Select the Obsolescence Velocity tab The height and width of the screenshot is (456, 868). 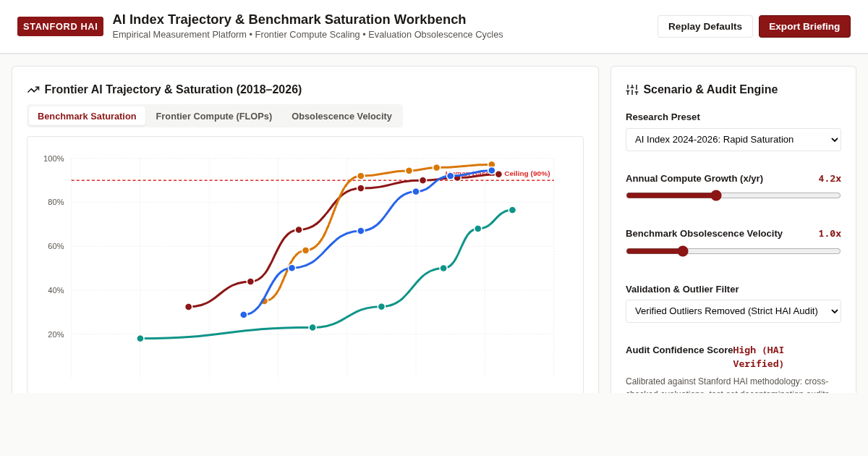tap(341, 116)
